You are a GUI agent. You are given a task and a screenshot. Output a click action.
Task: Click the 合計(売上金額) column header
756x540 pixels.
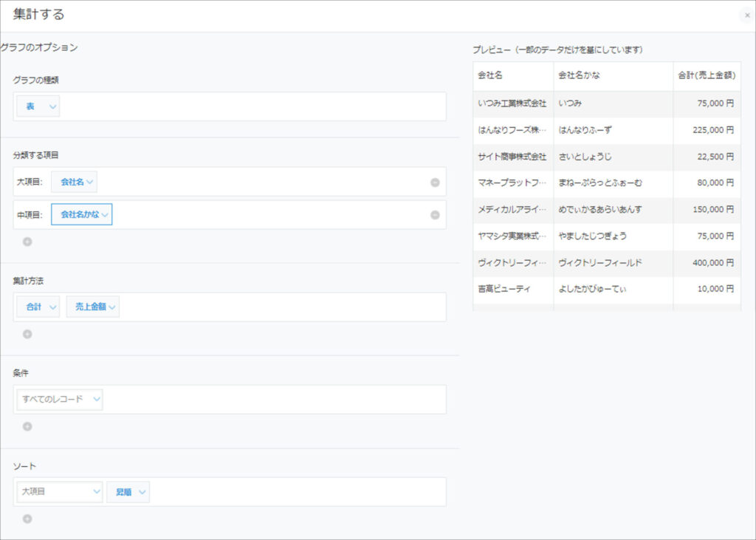click(x=707, y=75)
